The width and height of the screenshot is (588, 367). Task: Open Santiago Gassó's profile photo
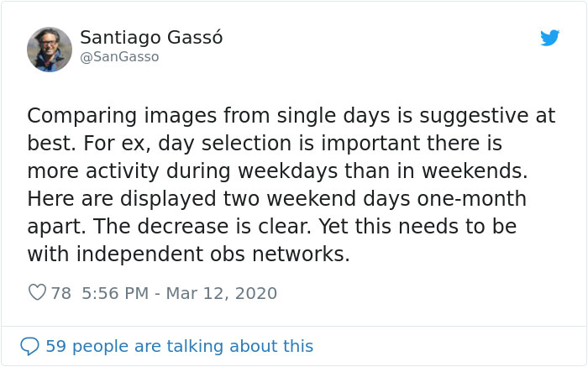50,50
